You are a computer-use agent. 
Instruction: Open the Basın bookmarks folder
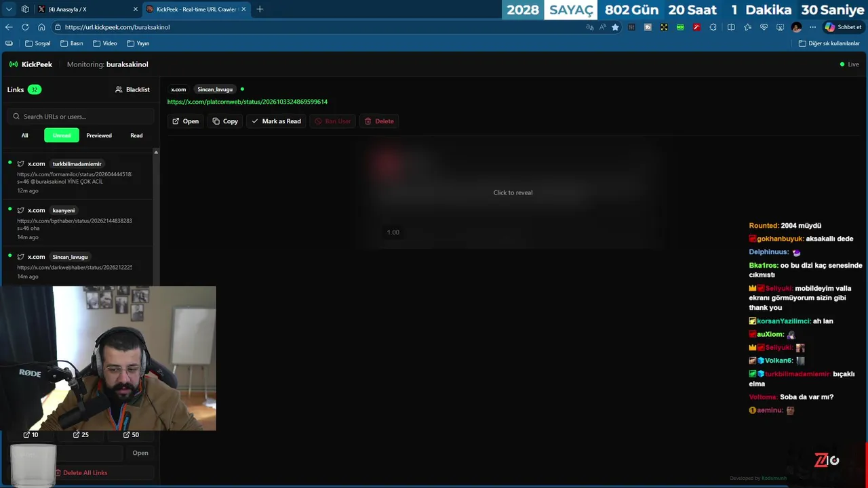click(x=71, y=43)
